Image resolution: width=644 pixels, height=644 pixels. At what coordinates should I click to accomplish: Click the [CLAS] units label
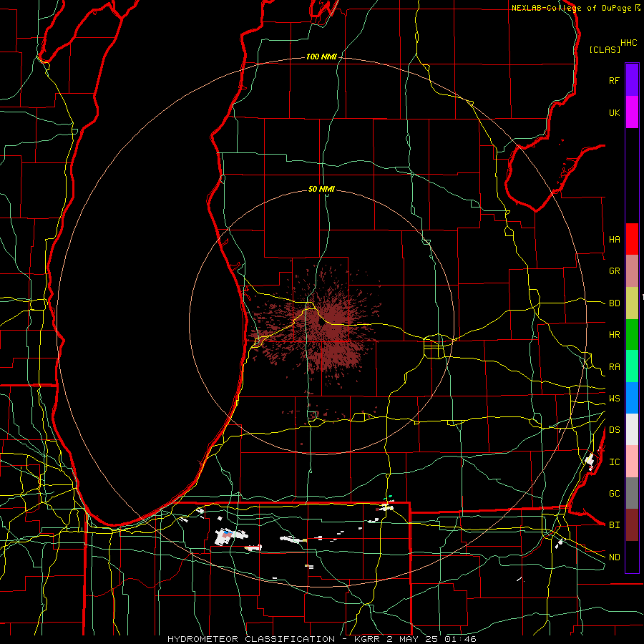click(x=604, y=49)
